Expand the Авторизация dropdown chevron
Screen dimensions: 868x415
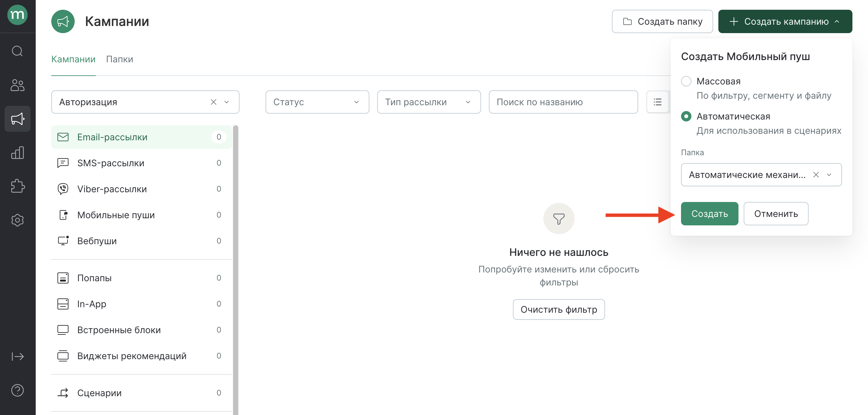coord(227,102)
